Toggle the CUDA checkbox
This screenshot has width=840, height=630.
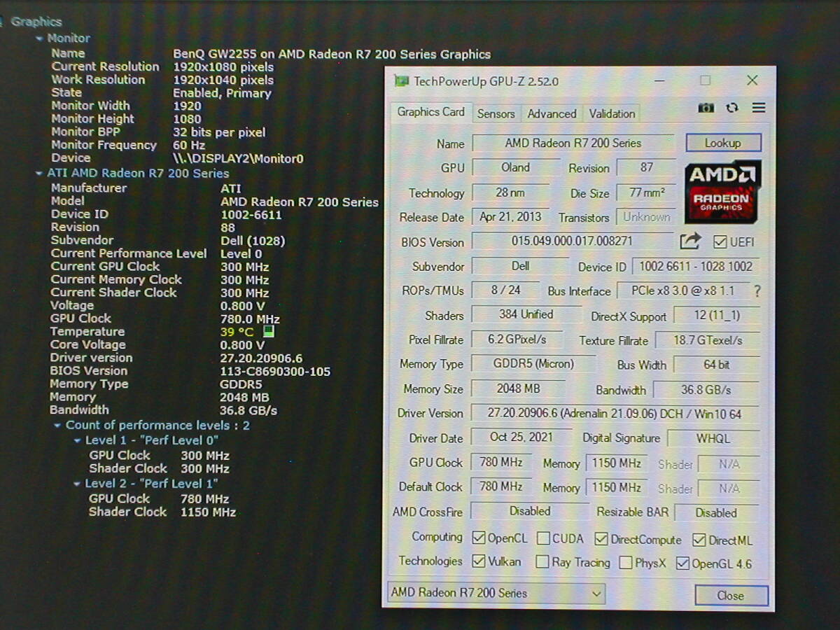[x=543, y=538]
